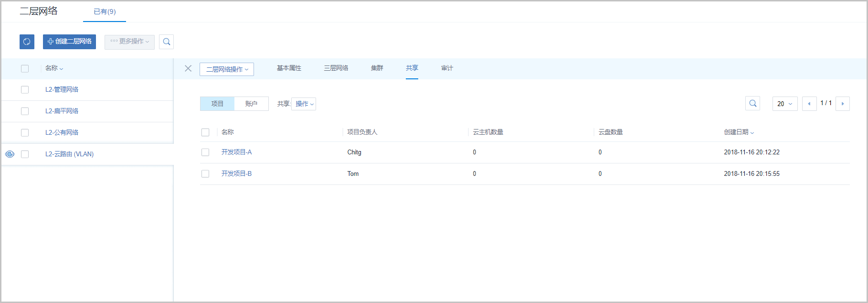The width and height of the screenshot is (868, 303).
Task: Open the 开发项目-B link
Action: [x=236, y=173]
